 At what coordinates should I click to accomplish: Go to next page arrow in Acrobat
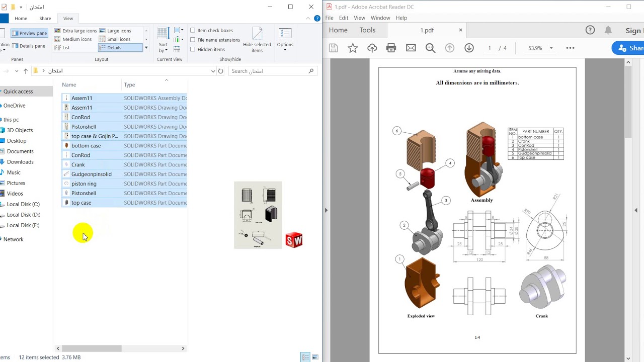click(x=469, y=48)
